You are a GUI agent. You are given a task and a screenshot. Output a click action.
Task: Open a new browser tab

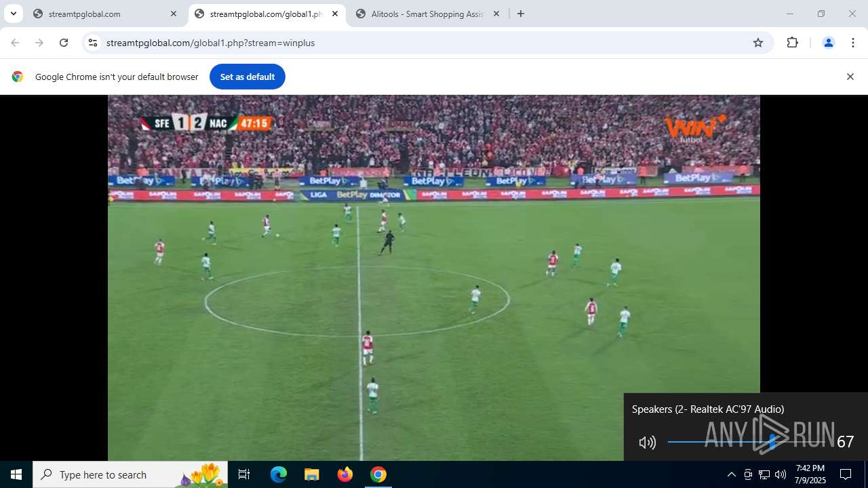click(x=521, y=14)
